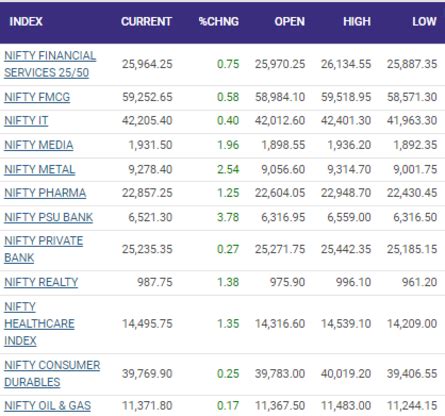Select open value 1,898.55

[x=283, y=145]
